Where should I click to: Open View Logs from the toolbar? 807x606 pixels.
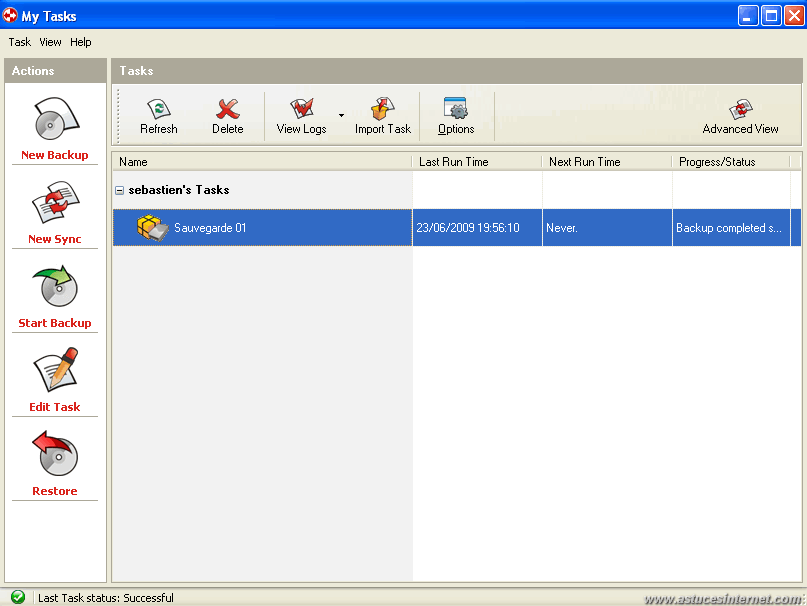pos(302,116)
